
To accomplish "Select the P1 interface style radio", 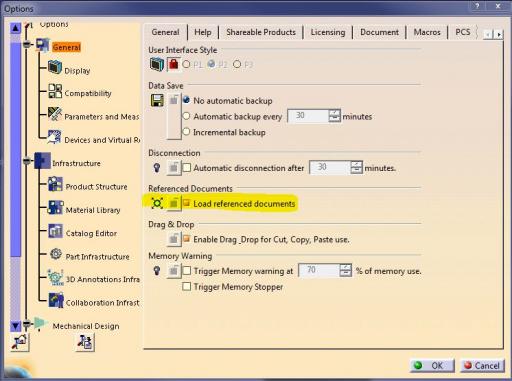I will tap(186, 64).
